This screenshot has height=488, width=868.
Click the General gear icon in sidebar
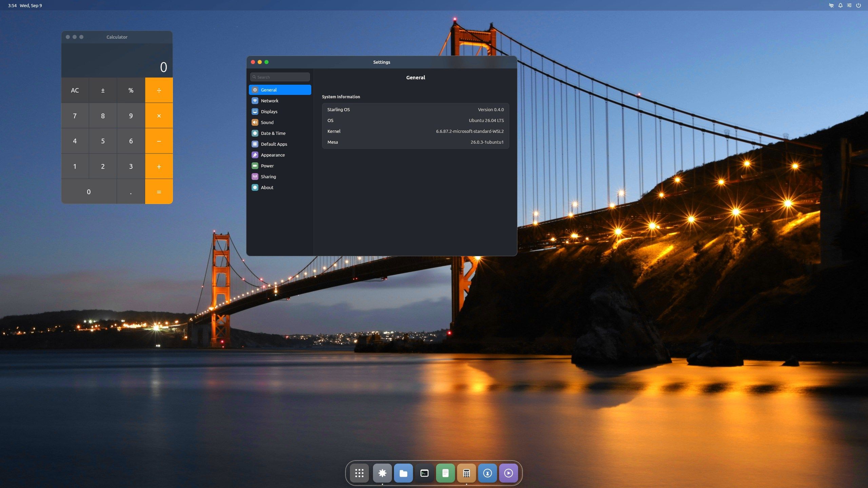click(255, 90)
